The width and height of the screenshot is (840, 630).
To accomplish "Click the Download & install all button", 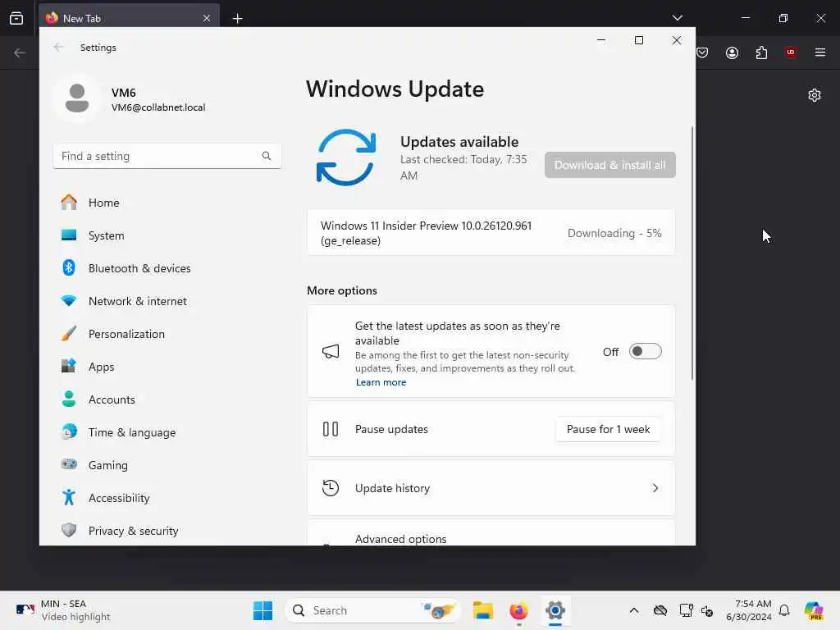I will 609,165.
